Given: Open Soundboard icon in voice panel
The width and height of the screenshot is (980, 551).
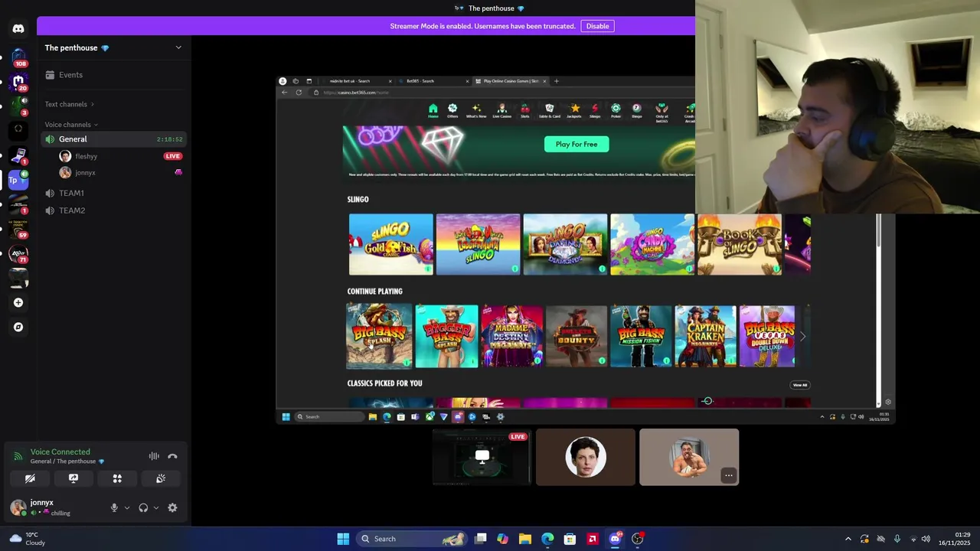Looking at the screenshot, I should pos(161,478).
